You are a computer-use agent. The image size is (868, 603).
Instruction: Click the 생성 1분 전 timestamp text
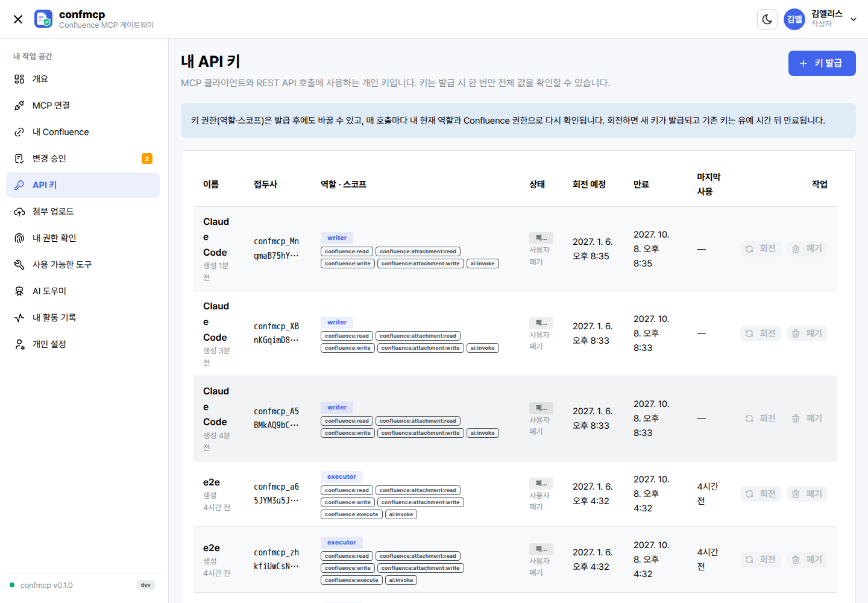(216, 271)
